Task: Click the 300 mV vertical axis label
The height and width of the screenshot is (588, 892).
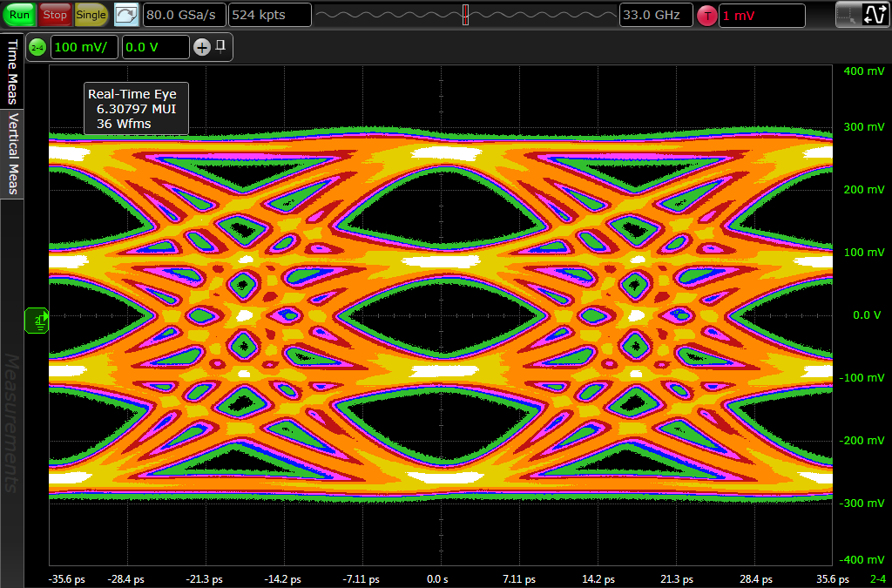Action: 863,127
